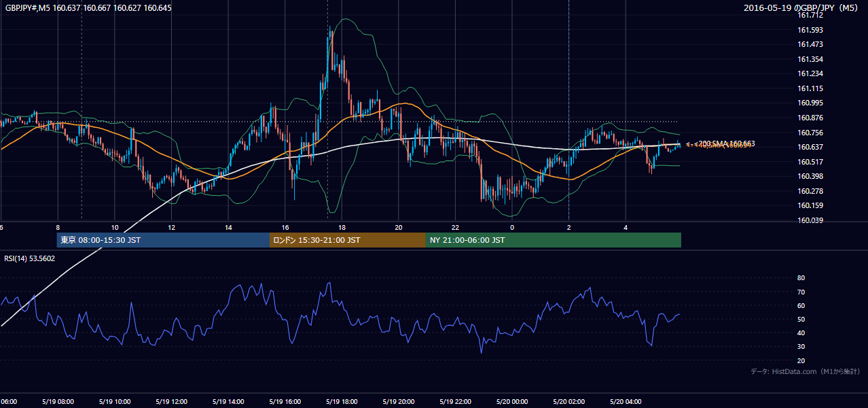
Task: Click RSI scale value 50
Action: [x=801, y=319]
